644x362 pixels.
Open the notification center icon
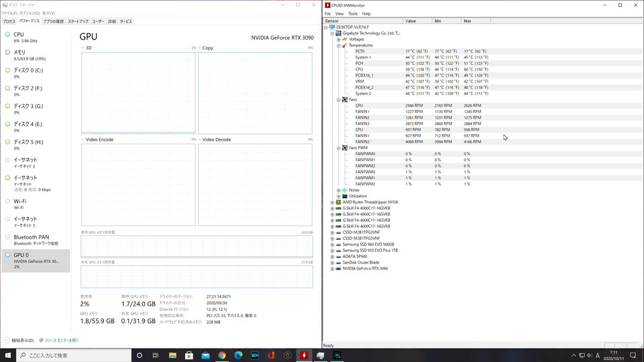(633, 355)
